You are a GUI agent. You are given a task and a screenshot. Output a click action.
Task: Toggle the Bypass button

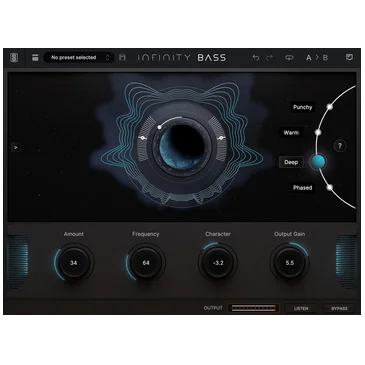click(x=339, y=308)
